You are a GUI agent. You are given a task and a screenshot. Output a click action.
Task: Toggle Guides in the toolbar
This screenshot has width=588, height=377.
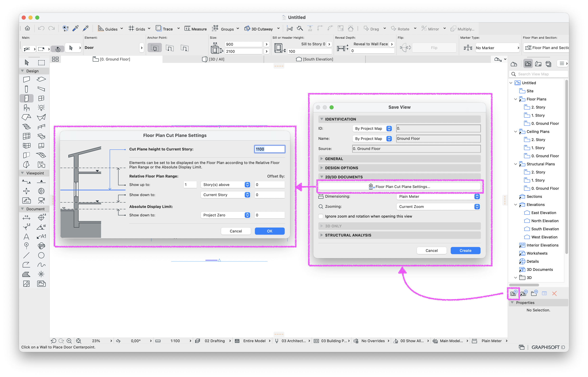pyautogui.click(x=108, y=29)
